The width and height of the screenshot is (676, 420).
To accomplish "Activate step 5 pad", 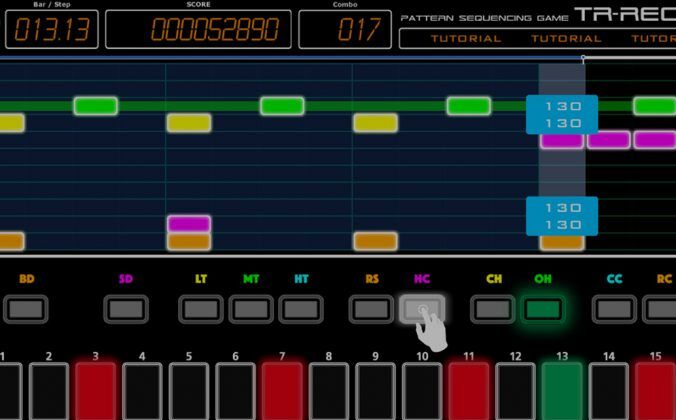I will click(189, 391).
